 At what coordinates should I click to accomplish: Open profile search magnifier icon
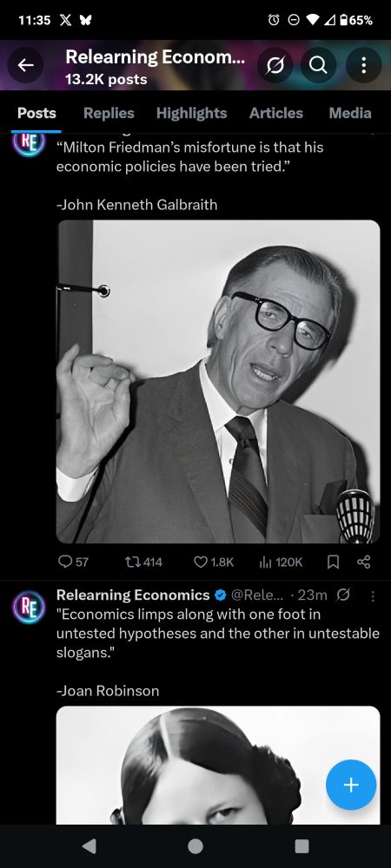318,66
